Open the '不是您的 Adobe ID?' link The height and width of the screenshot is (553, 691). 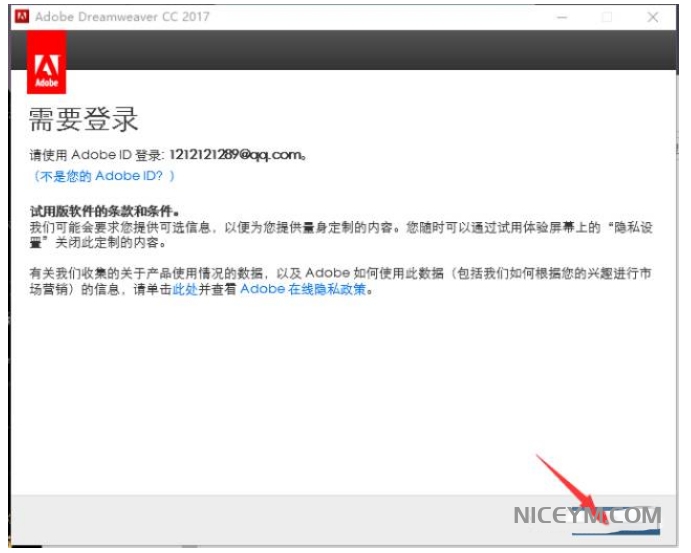click(x=104, y=176)
